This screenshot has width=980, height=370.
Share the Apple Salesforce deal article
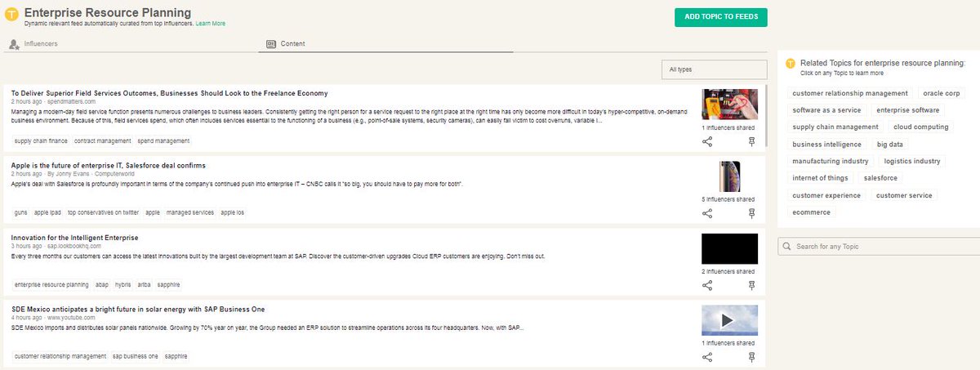click(x=707, y=213)
